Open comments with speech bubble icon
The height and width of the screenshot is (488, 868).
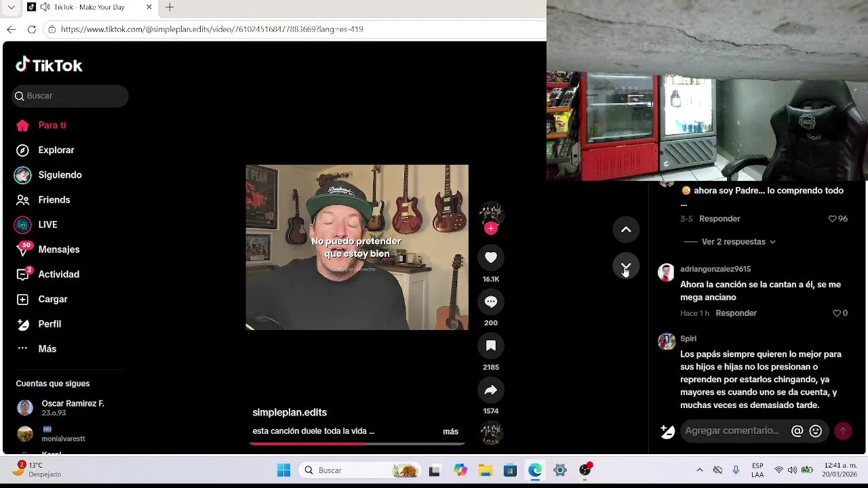(x=491, y=302)
